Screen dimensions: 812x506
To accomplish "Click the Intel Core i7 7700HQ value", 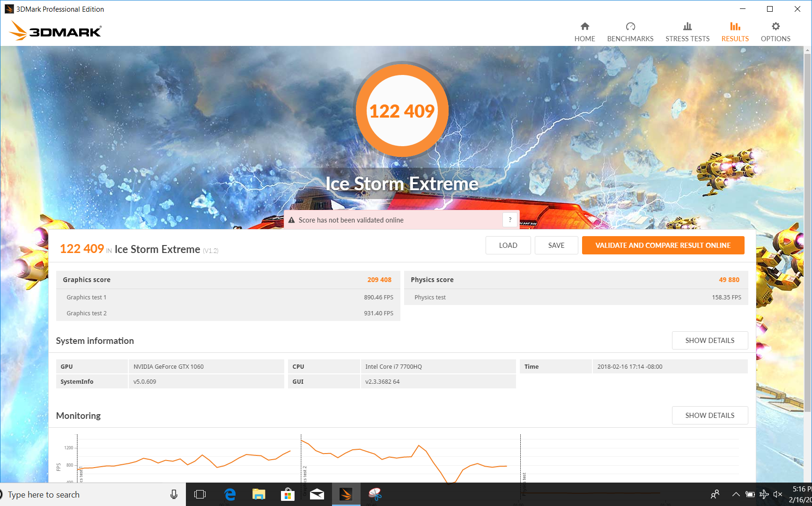I will [x=393, y=367].
